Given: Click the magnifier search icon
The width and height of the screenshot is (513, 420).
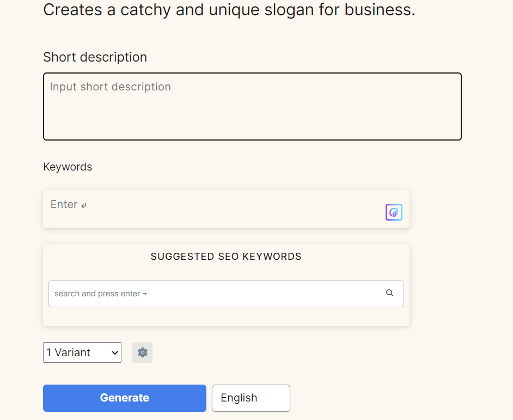Looking at the screenshot, I should (389, 293).
